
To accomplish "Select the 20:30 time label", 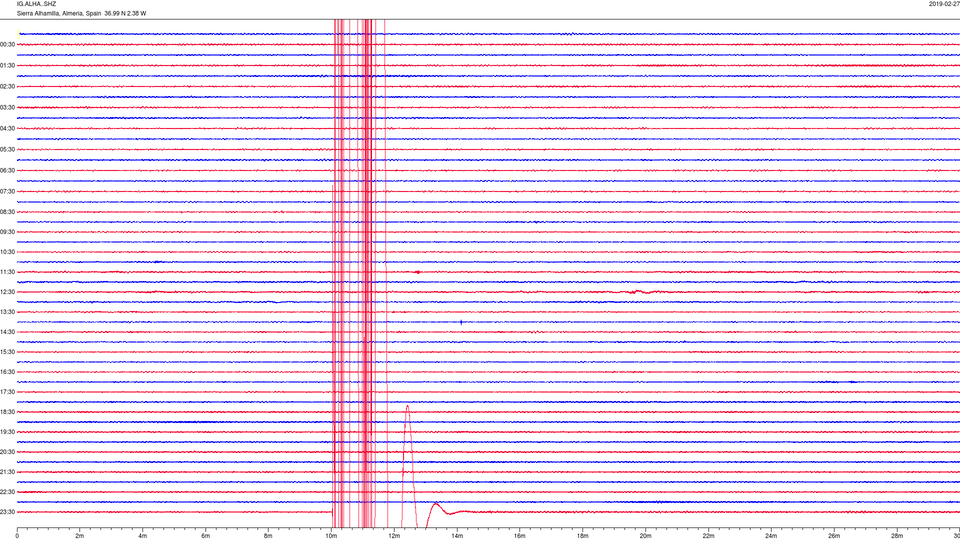I will 7,452.
